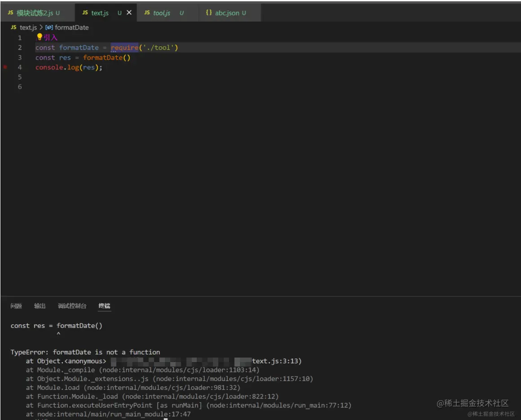Toggle a breakpoint in the gutter of line 3
Screen dimensions: 521x420
pyautogui.click(x=5, y=57)
